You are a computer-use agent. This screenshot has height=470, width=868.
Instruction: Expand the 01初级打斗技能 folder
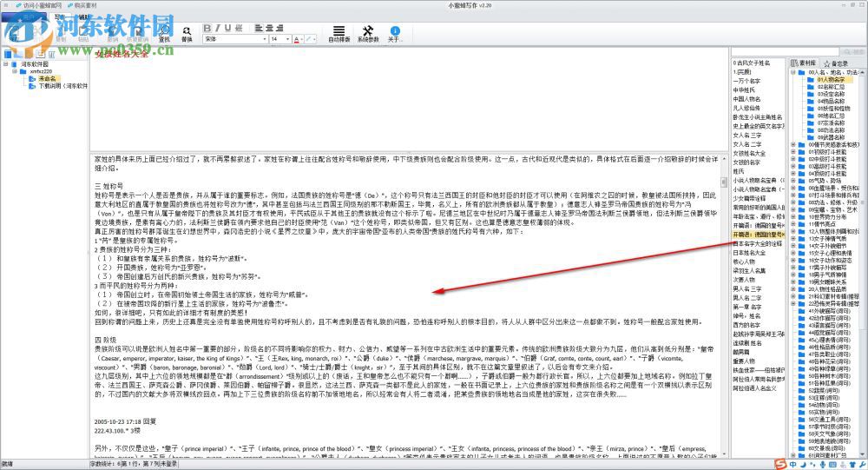point(792,152)
